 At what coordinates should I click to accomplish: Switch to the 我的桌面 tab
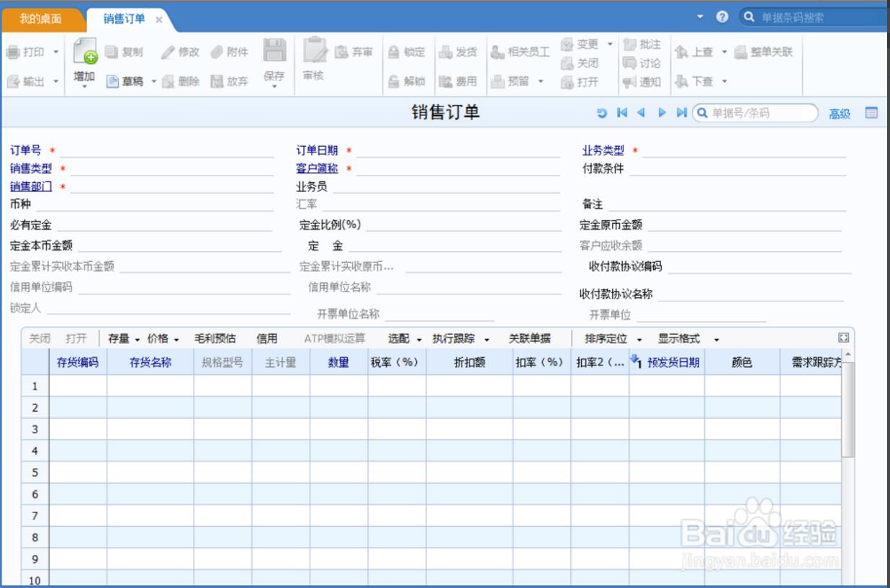pyautogui.click(x=40, y=19)
